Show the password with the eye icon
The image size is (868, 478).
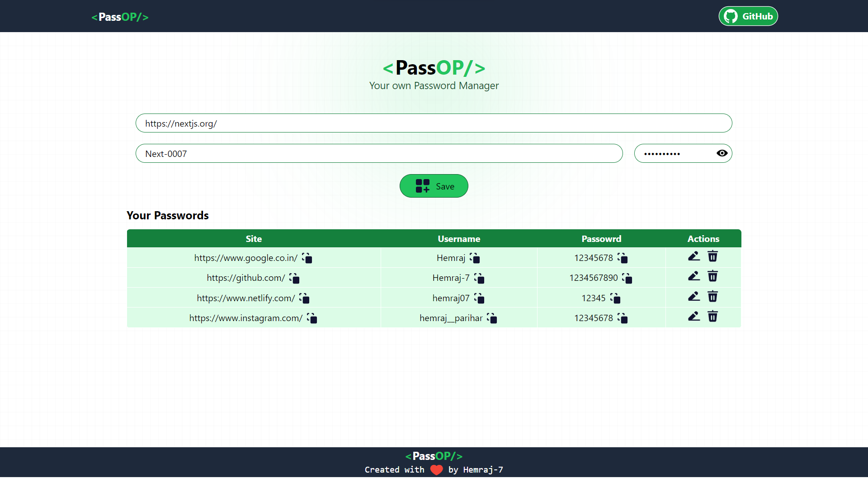pos(722,153)
